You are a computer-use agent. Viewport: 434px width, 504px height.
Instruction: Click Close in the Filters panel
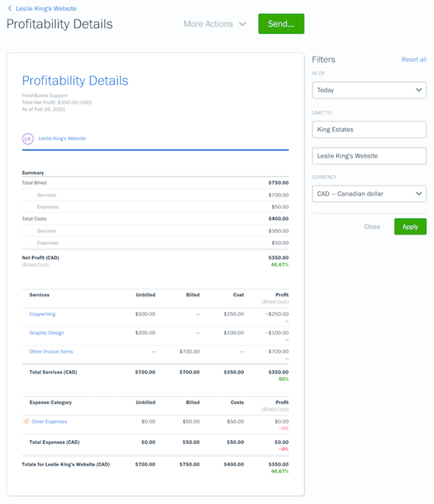click(372, 226)
